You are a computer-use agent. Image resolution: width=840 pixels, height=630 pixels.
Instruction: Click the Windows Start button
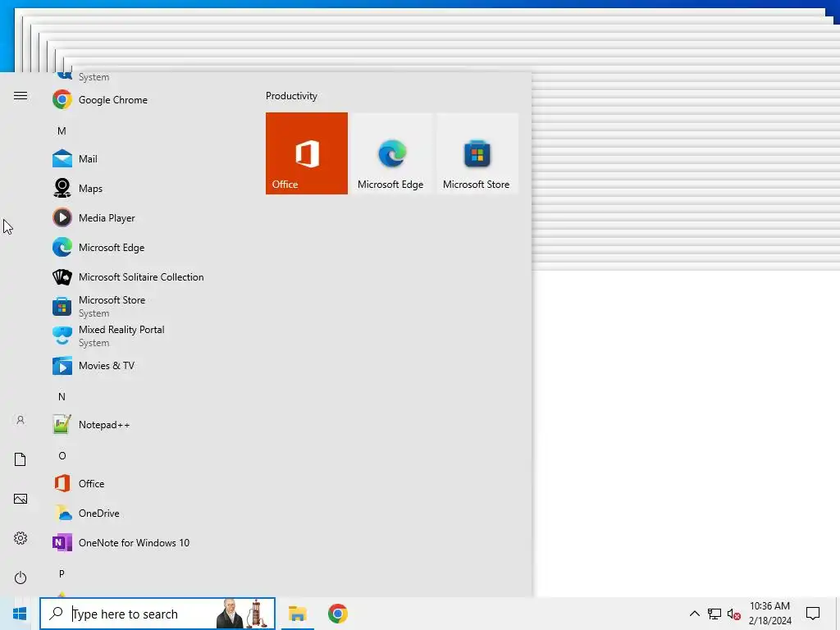click(x=20, y=614)
